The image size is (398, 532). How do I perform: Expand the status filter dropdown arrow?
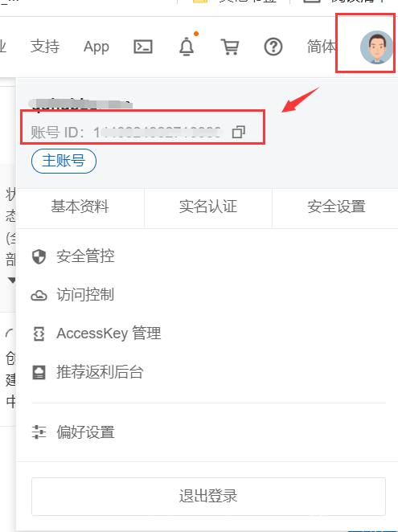coord(11,280)
